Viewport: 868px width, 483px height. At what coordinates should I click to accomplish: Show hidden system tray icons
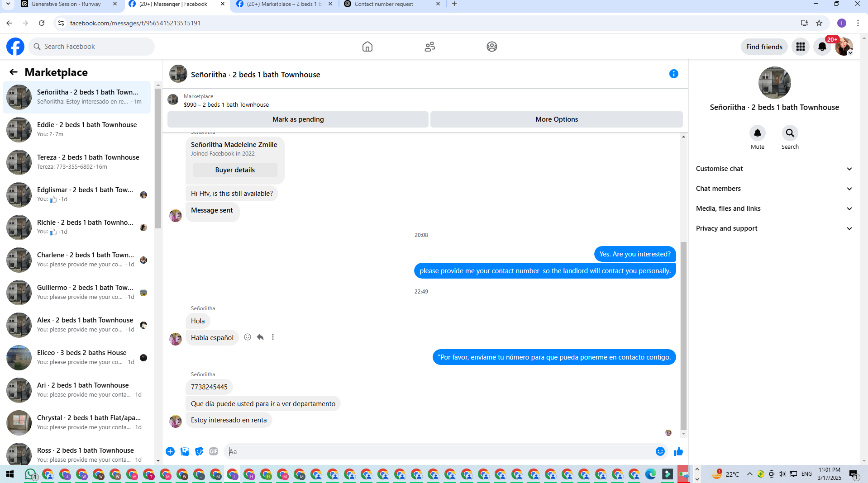(749, 474)
